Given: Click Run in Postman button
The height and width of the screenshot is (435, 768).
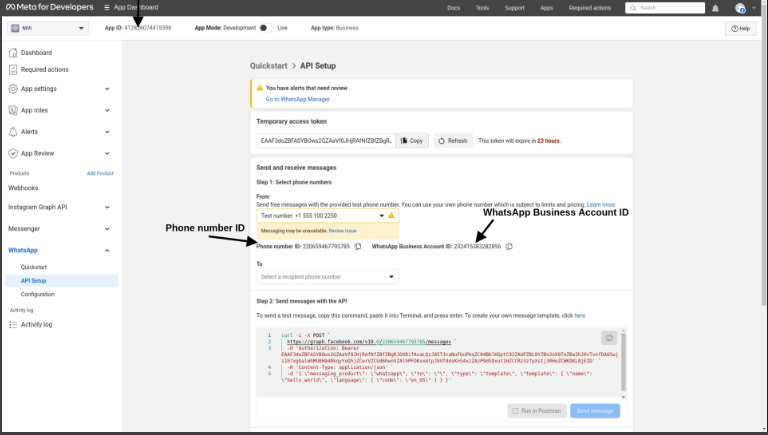Looking at the screenshot, I should pyautogui.click(x=537, y=411).
